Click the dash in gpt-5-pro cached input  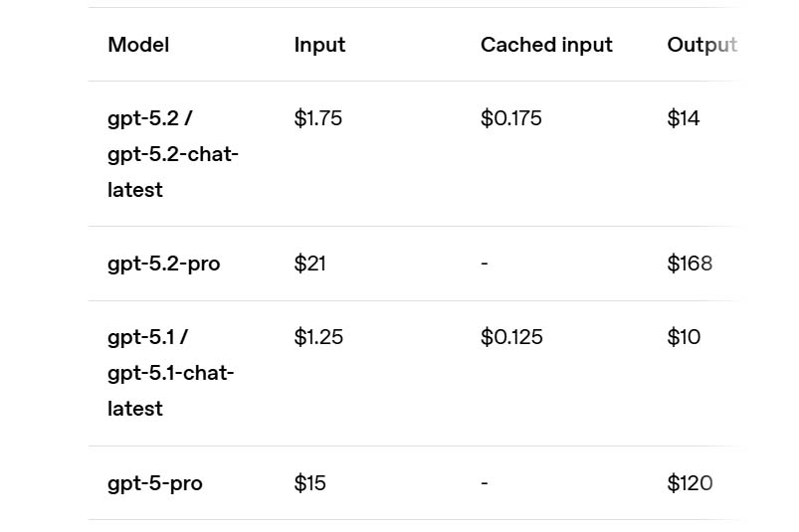coord(485,483)
